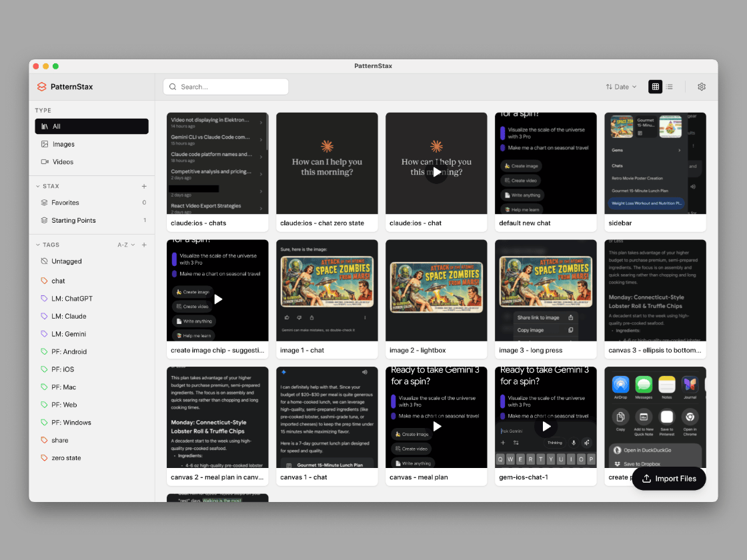
Task: Switch to grid view layout
Action: pyautogui.click(x=656, y=87)
